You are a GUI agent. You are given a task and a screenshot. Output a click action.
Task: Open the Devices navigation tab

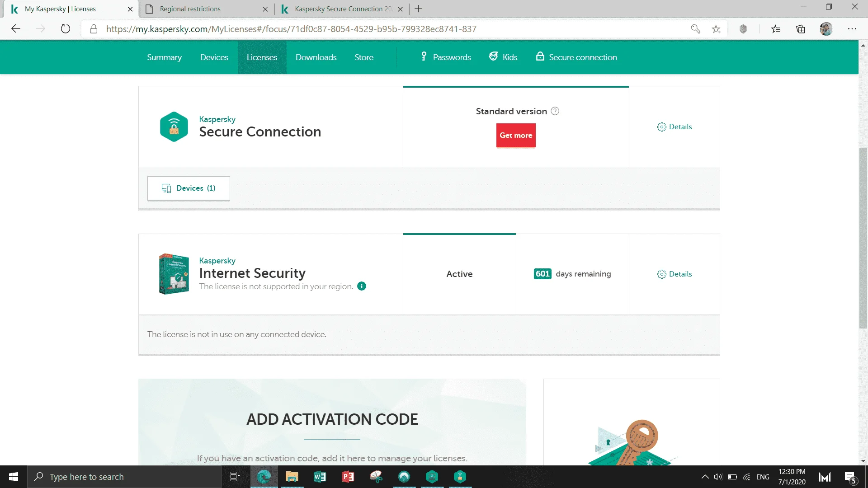(x=214, y=57)
